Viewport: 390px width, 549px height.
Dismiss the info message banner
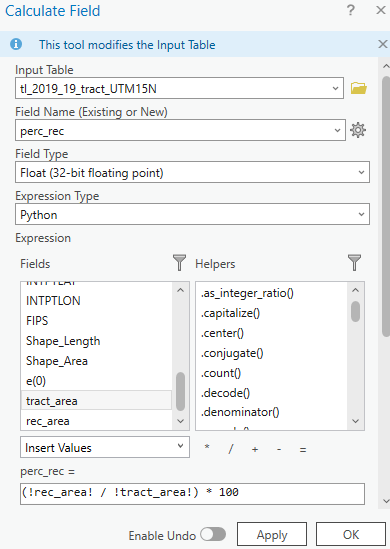click(x=382, y=44)
